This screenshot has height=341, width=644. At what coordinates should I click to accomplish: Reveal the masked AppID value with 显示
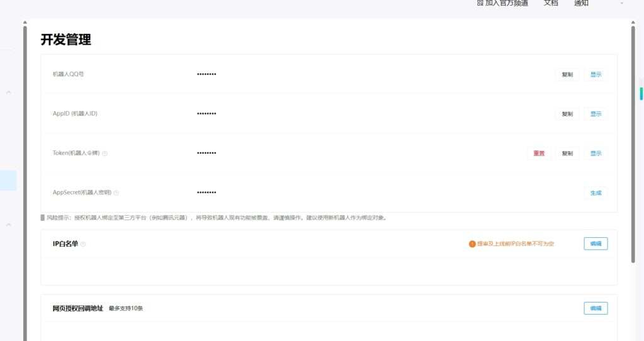(x=596, y=114)
